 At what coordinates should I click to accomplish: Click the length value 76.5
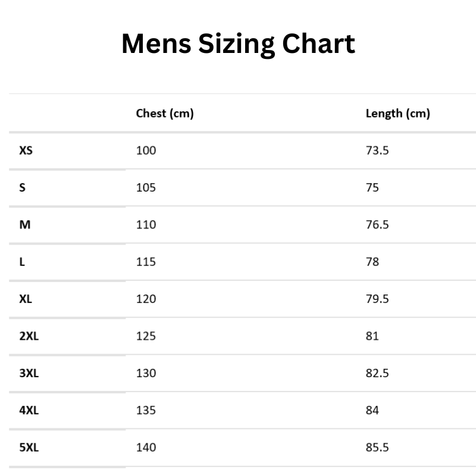pos(377,225)
